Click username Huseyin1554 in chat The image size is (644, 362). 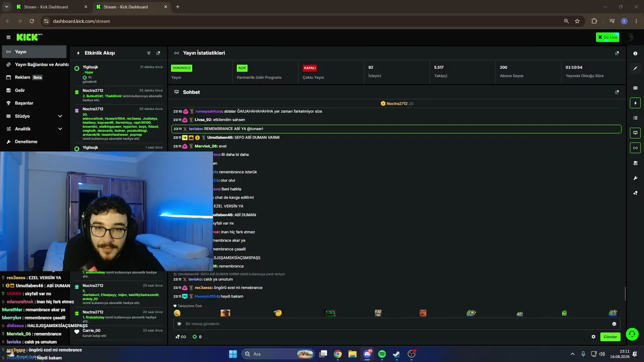click(x=207, y=297)
